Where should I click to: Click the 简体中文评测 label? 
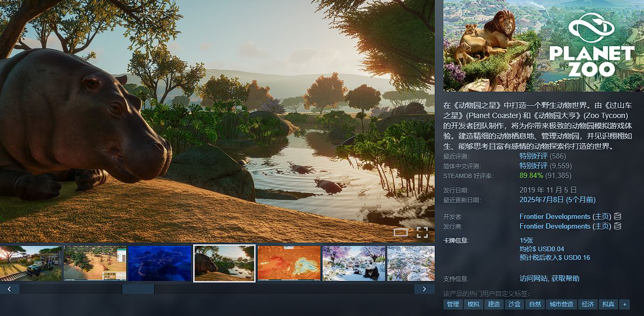click(462, 166)
